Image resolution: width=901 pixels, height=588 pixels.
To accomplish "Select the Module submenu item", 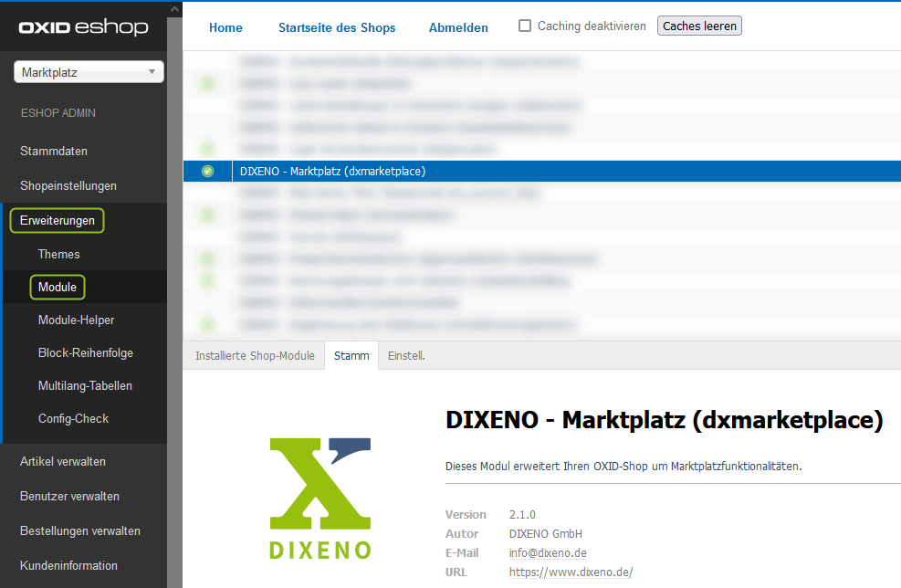I will 57,288.
